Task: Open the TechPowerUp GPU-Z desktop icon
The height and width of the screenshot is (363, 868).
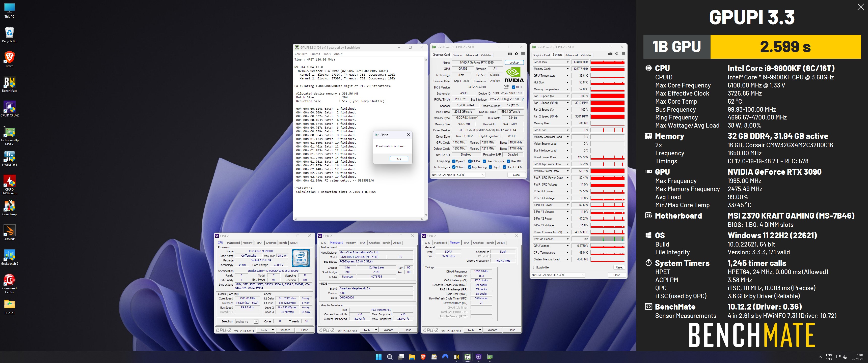Action: coord(9,135)
